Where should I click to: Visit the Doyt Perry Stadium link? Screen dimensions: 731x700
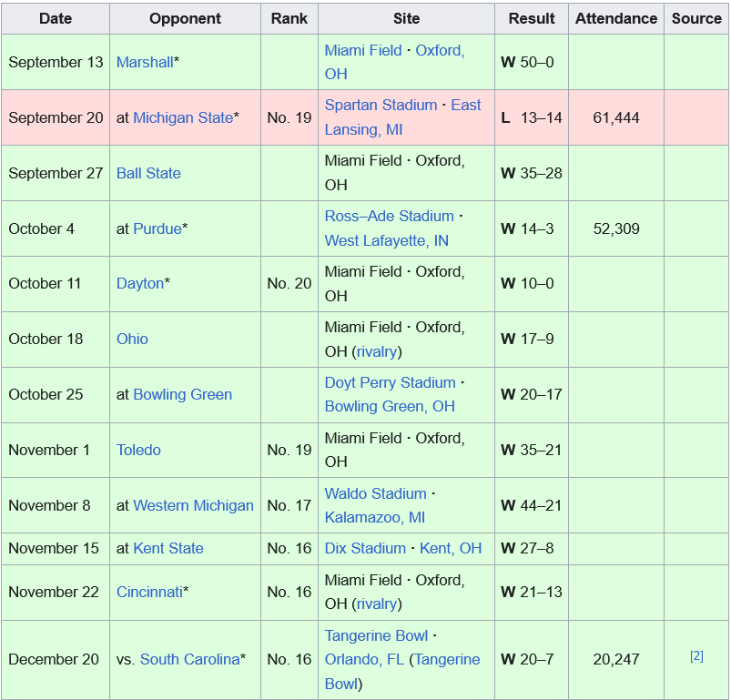click(390, 382)
